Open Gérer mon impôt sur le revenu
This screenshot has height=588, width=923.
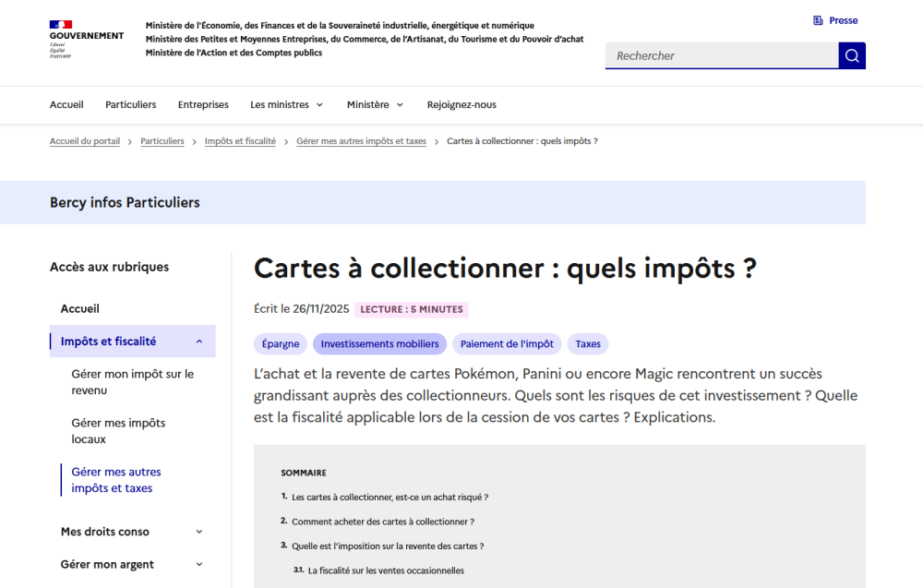(x=132, y=382)
